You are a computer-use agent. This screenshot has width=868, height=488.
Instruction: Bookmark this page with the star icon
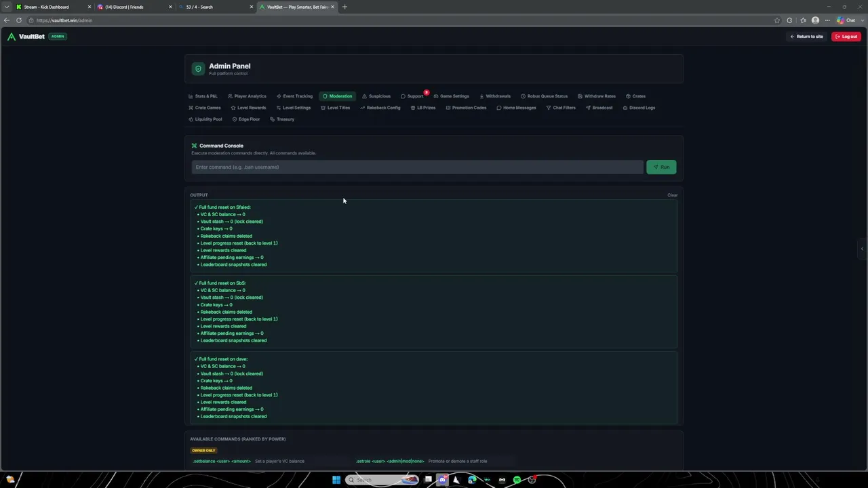tap(777, 20)
